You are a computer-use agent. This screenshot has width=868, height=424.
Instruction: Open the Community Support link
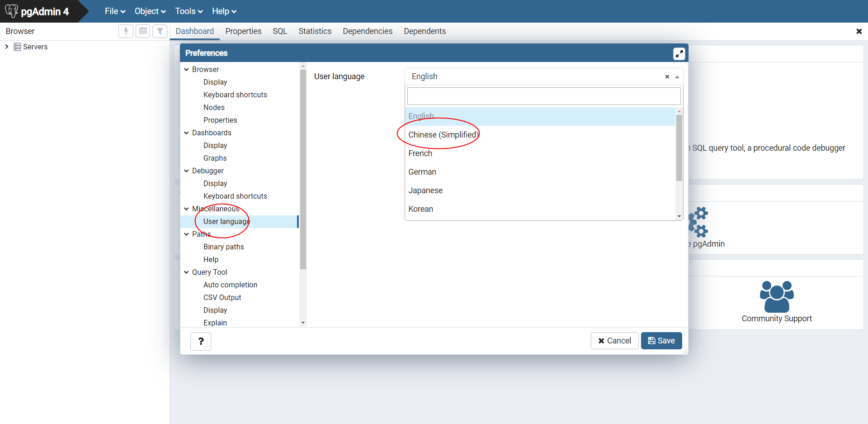[x=777, y=319]
